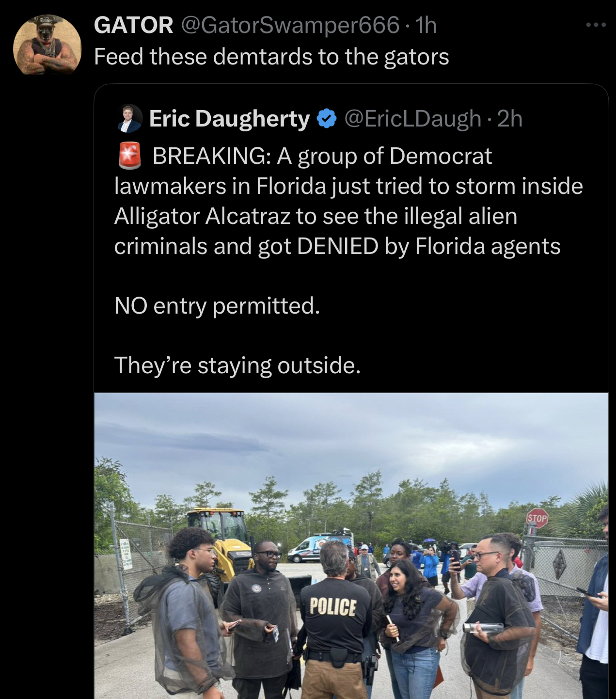Click the 2h timestamp in quoted post
The image size is (616, 699).
(x=510, y=119)
